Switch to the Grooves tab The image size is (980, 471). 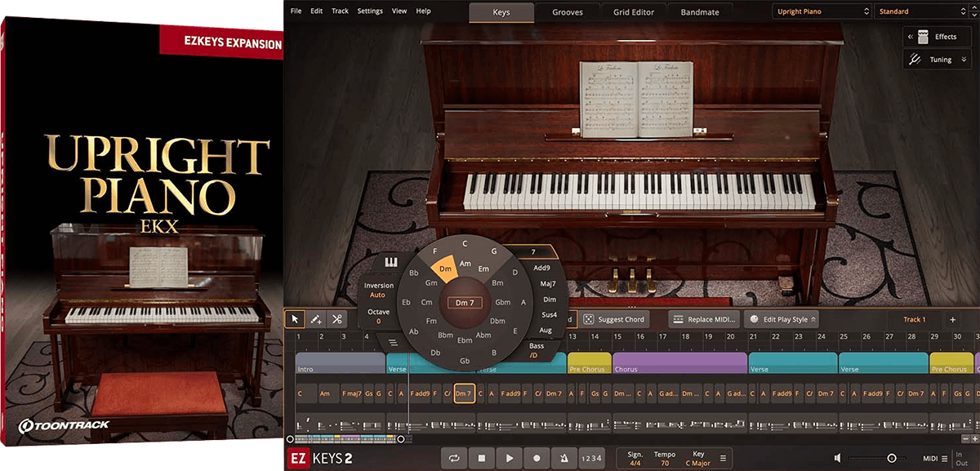click(568, 12)
